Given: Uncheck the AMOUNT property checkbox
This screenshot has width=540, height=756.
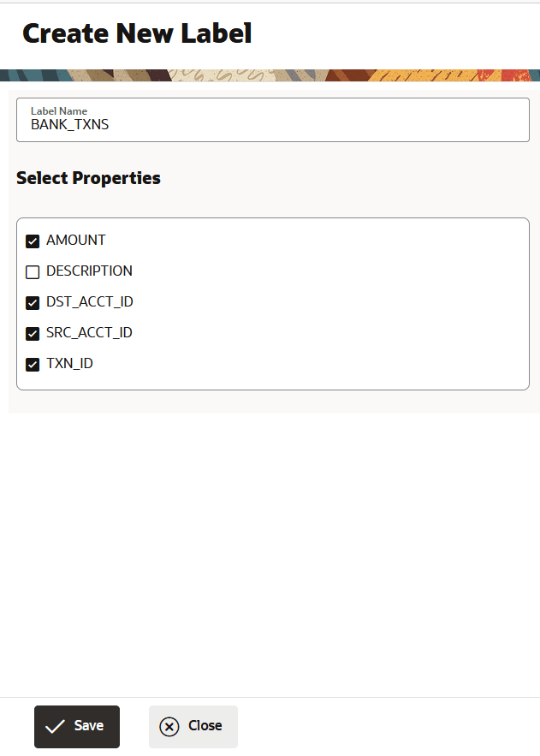Looking at the screenshot, I should 32,241.
